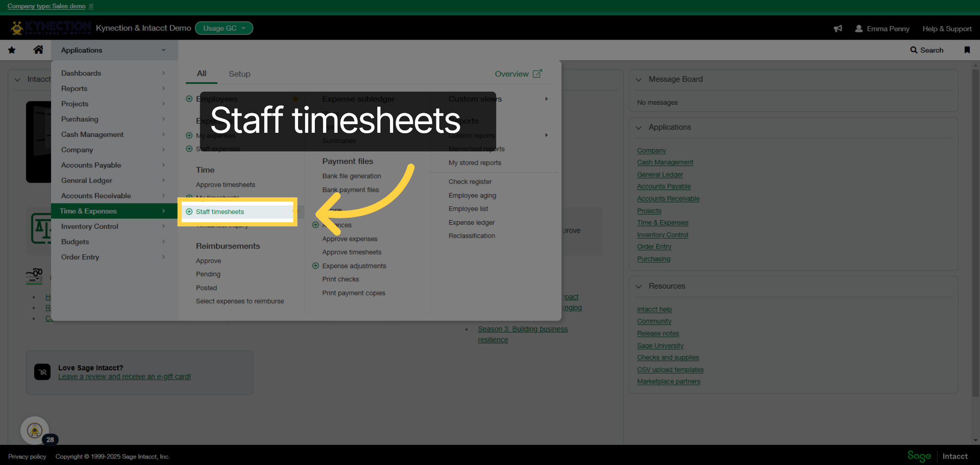Open Expense ledger report
The image size is (980, 465).
(471, 223)
